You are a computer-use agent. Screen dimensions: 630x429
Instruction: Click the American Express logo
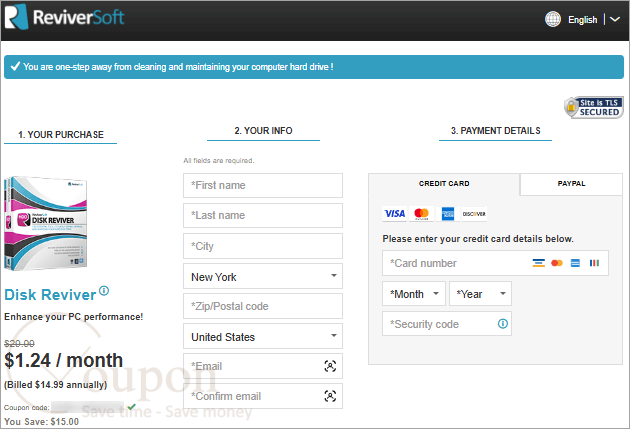[448, 213]
